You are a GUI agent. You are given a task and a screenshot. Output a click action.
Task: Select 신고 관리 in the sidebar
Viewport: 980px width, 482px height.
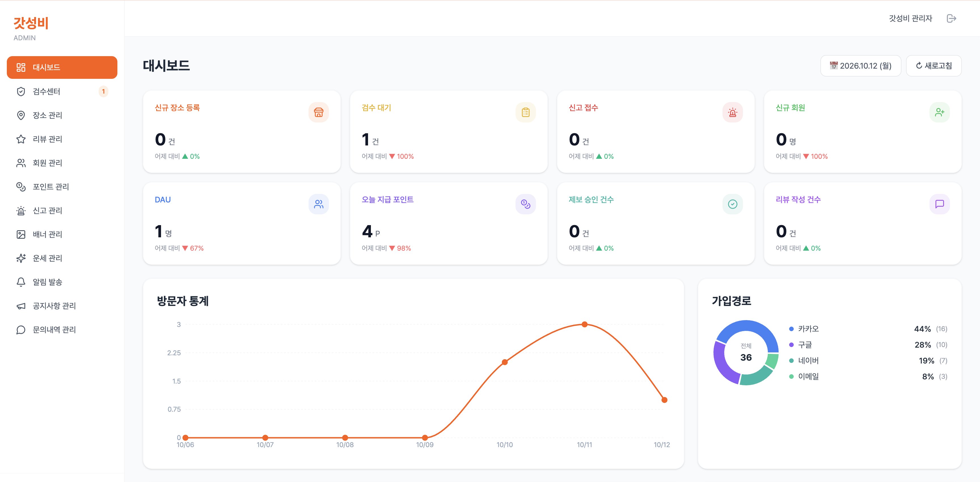(62, 210)
